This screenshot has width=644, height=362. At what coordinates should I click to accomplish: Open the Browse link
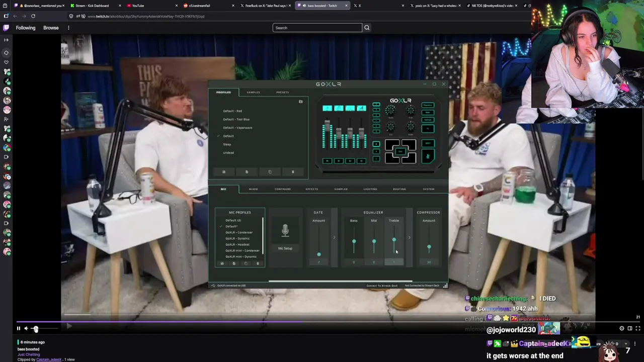pyautogui.click(x=51, y=28)
